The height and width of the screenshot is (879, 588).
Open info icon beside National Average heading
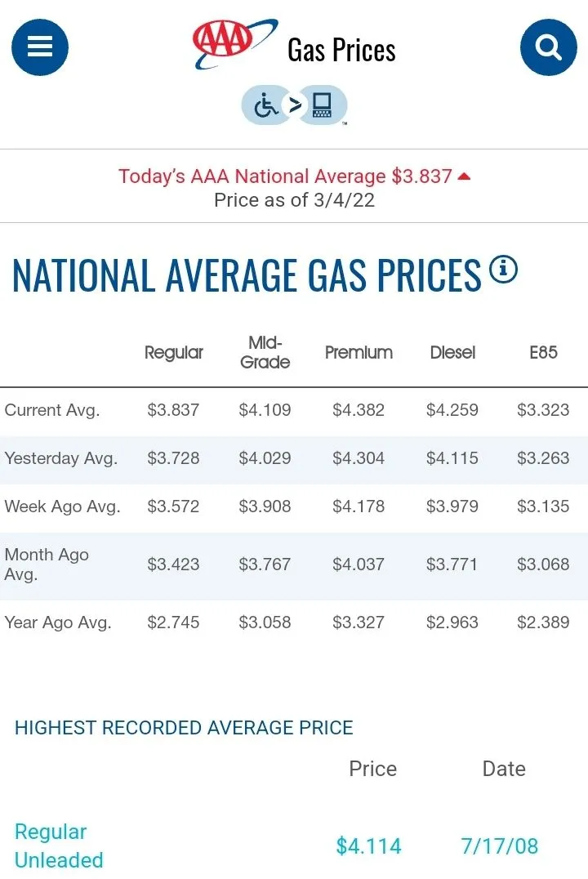click(x=503, y=269)
